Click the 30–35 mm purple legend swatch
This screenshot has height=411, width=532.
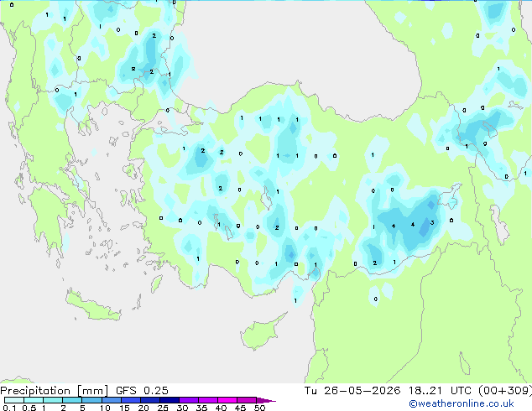pos(188,400)
